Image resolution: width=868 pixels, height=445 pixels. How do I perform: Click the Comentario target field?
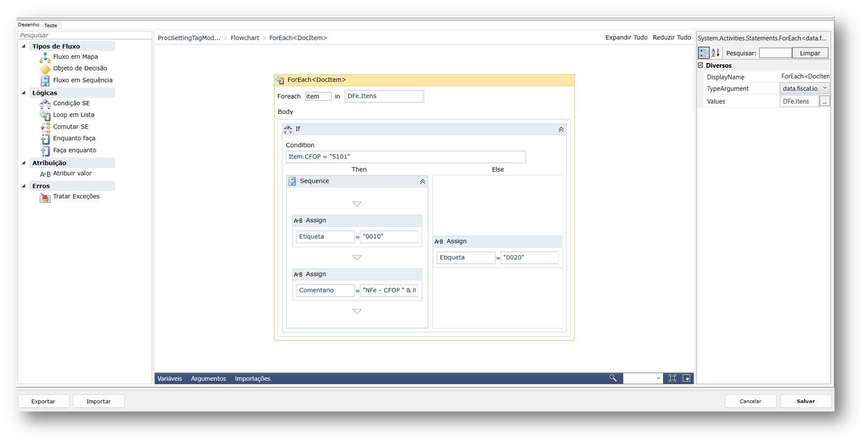coord(325,291)
